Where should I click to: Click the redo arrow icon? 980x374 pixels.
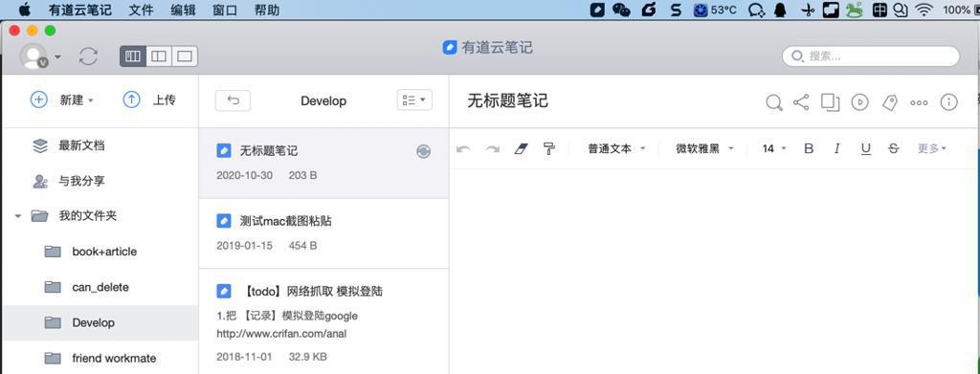[x=493, y=148]
